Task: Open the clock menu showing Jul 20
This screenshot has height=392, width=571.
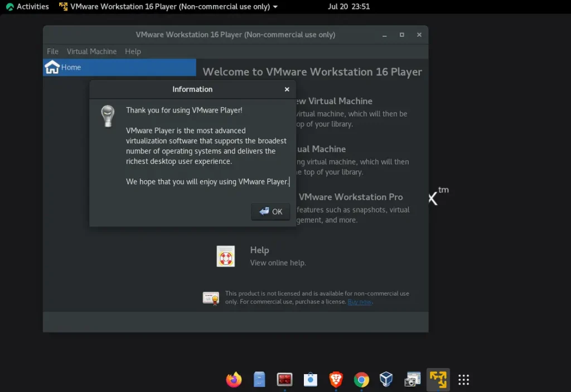Action: (x=349, y=7)
